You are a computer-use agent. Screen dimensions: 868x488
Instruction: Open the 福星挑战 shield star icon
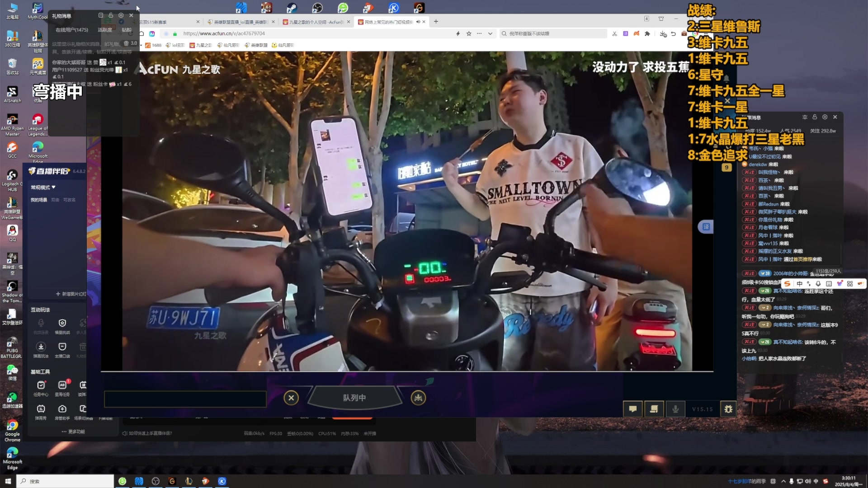[x=62, y=323]
